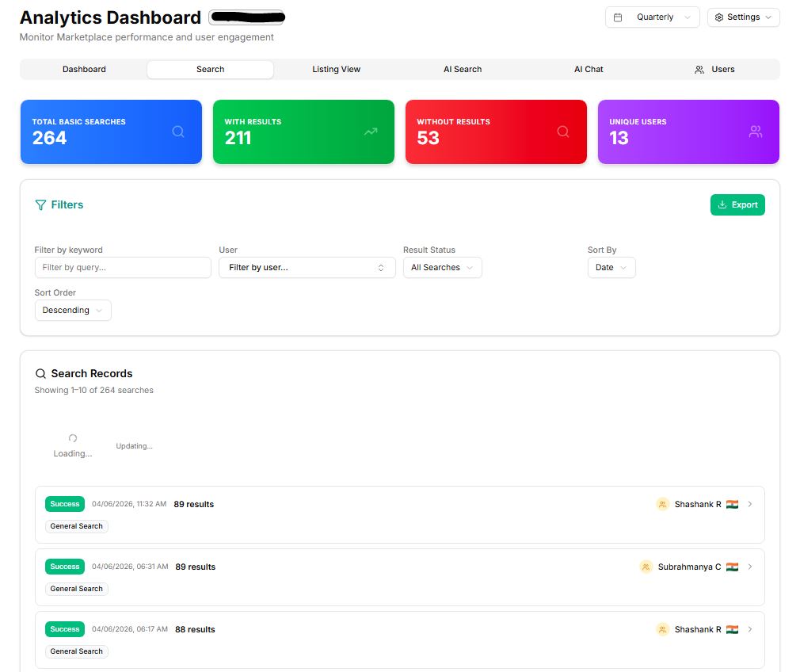Screen dimensions: 800x672
Task: Open the AI Chat tab
Action: tap(589, 70)
